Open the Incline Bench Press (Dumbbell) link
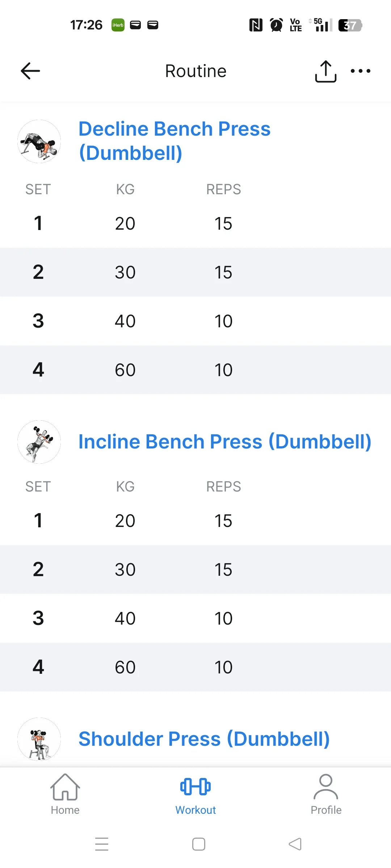 225,442
